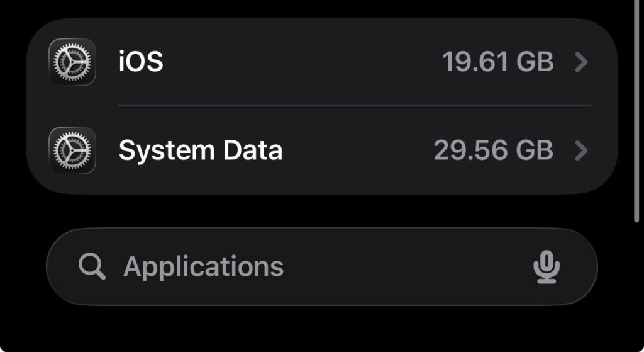Click empty area inside the Applications search bar
Screen dimensions: 644x352
(x=402, y=266)
